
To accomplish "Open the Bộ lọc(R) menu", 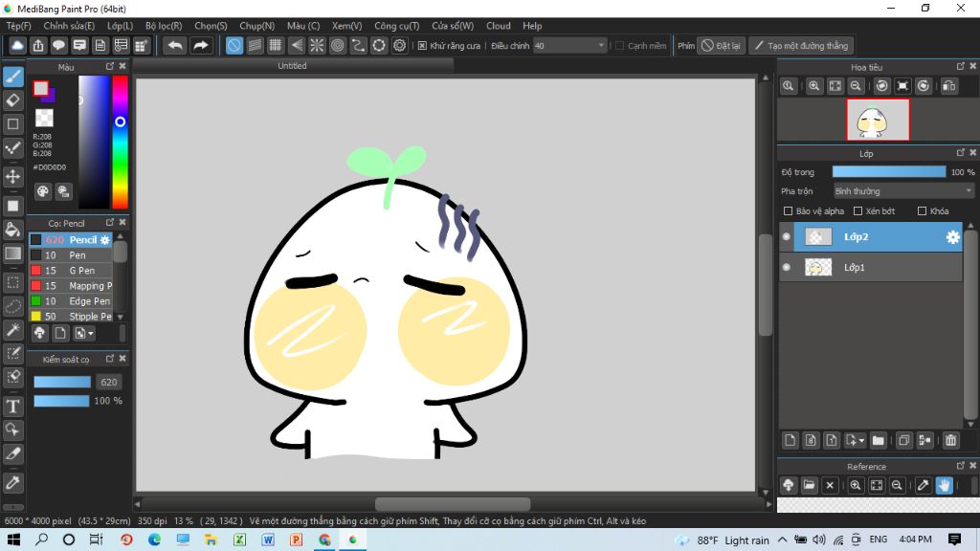I will pos(164,26).
